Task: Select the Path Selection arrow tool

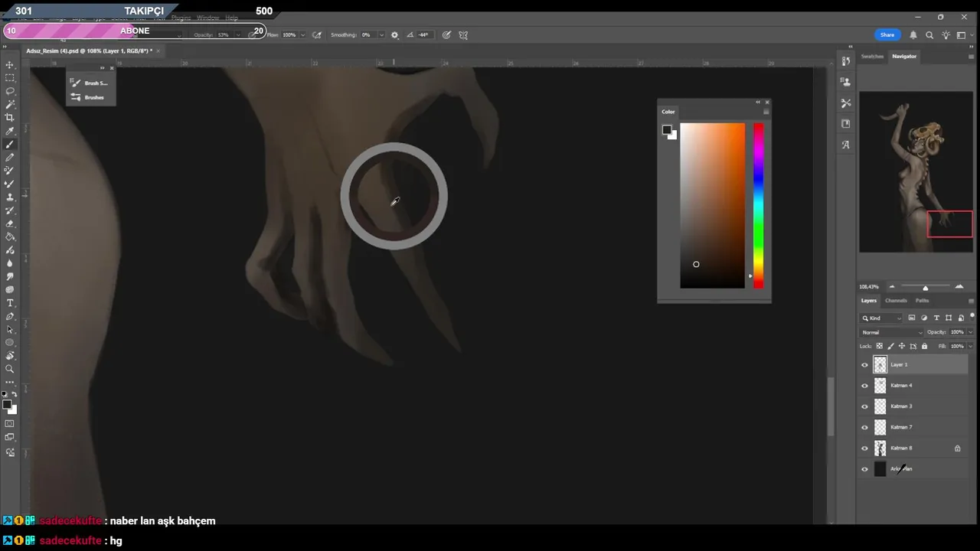Action: click(x=10, y=329)
